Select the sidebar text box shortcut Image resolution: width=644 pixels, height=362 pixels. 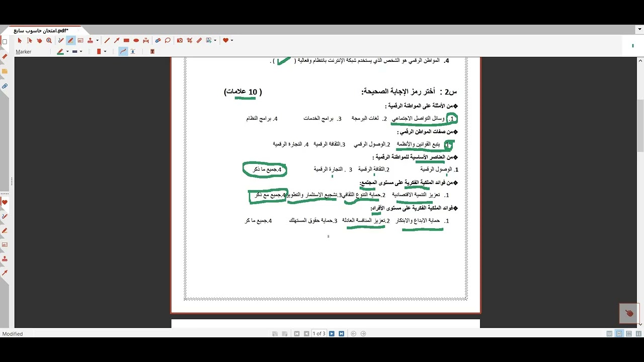pos(5,245)
